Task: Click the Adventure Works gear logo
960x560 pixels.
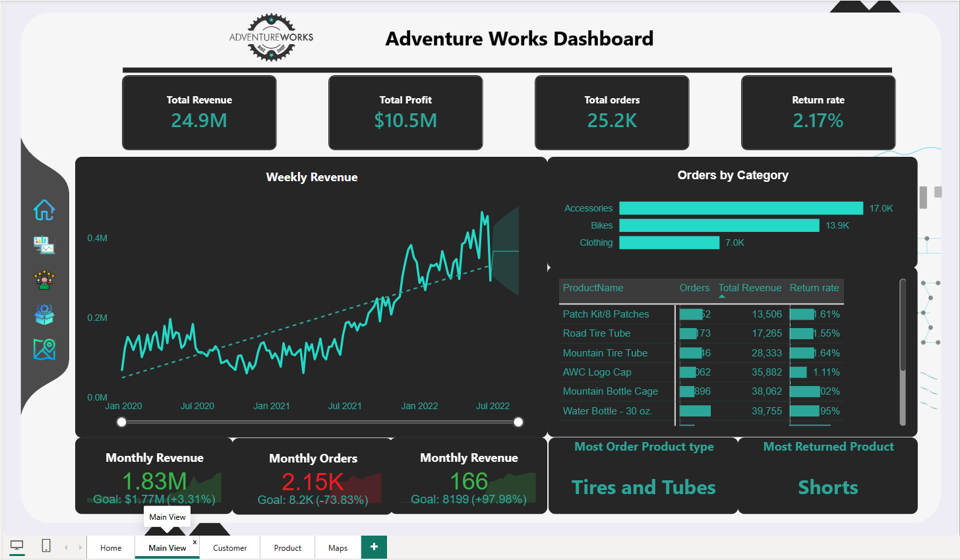Action: point(272,38)
